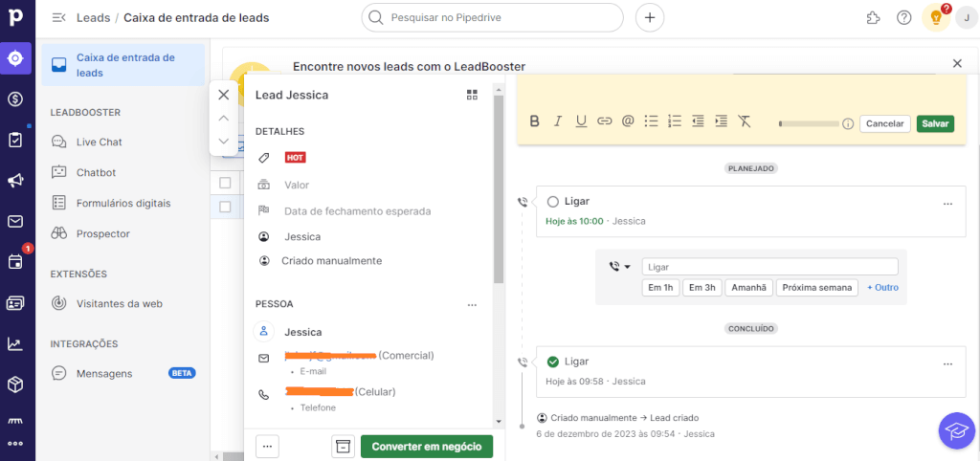Image resolution: width=980 pixels, height=461 pixels.
Task: Select the Leads target icon in sidebar
Action: pos(15,58)
